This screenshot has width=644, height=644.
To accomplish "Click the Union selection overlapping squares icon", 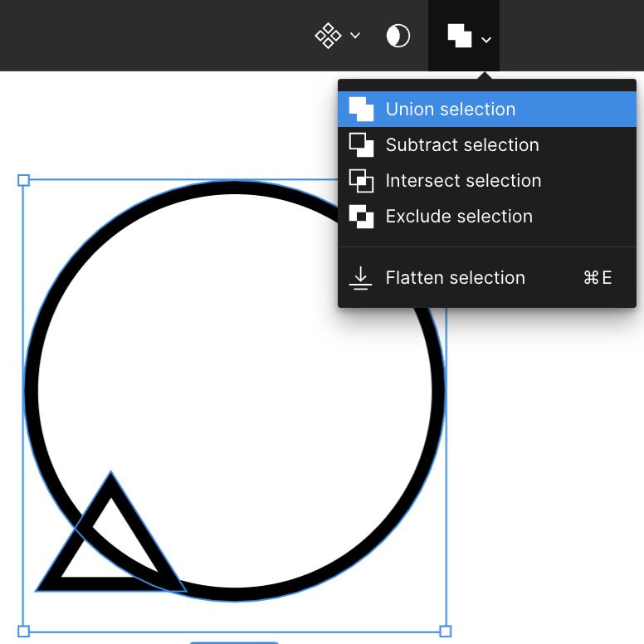I will pyautogui.click(x=361, y=110).
